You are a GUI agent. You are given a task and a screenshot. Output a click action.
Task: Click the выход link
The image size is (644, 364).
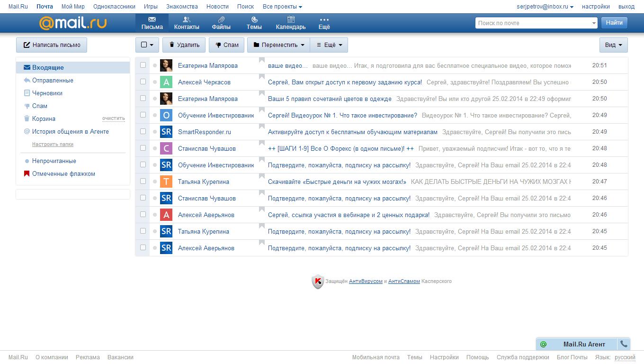click(626, 7)
